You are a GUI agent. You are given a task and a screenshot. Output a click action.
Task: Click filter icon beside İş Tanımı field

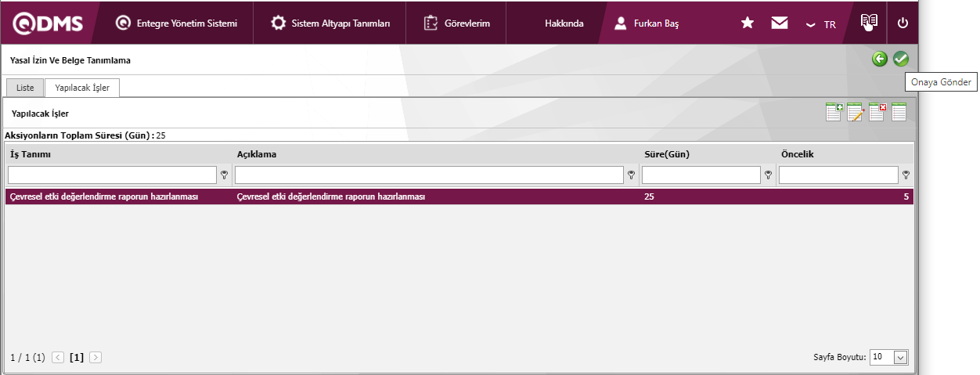pos(224,175)
